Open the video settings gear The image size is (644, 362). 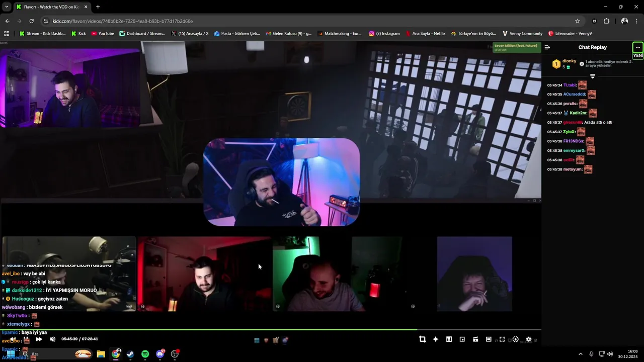(528, 339)
